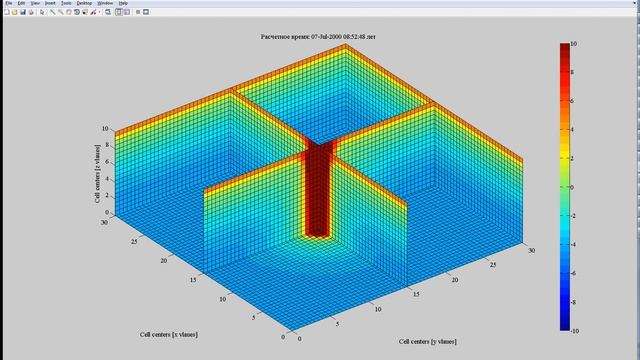This screenshot has height=360, width=640.
Task: Enable the Rotate 3D tool
Action: pos(77,12)
